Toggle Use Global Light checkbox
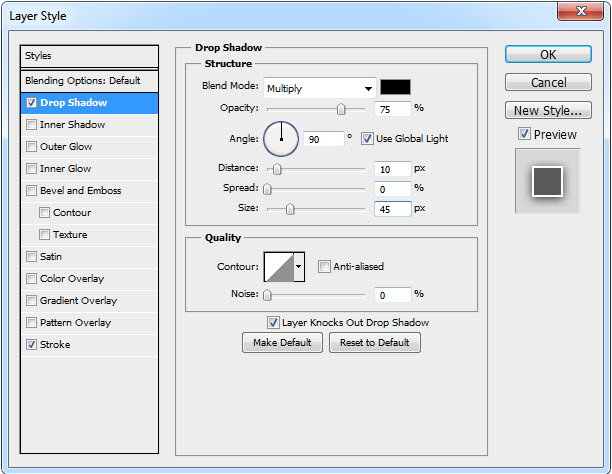The width and height of the screenshot is (612, 474). click(367, 139)
